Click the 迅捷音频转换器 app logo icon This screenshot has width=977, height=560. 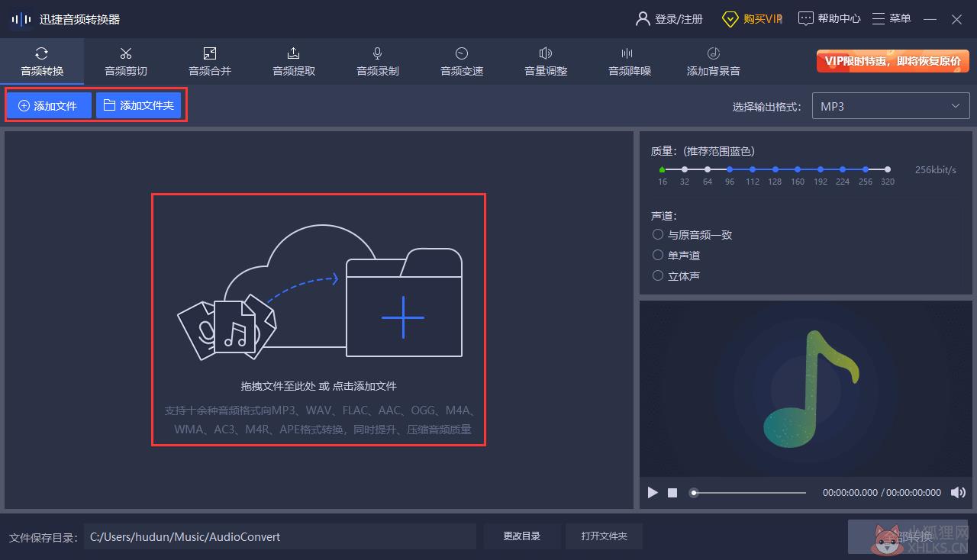(x=21, y=19)
